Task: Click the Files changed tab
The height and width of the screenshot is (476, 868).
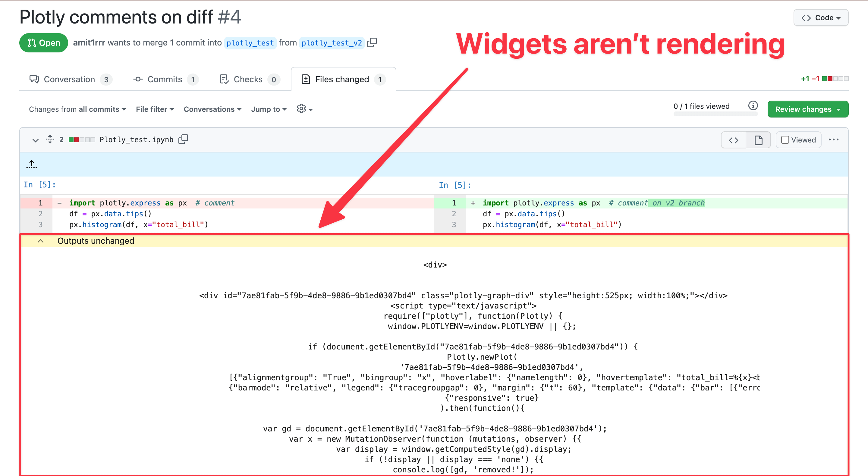Action: coord(342,79)
